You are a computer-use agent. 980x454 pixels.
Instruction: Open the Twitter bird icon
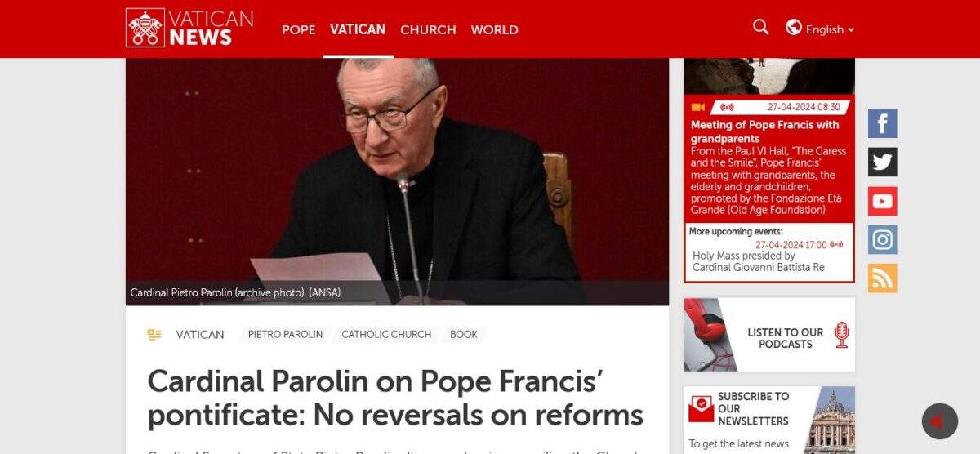(x=882, y=162)
